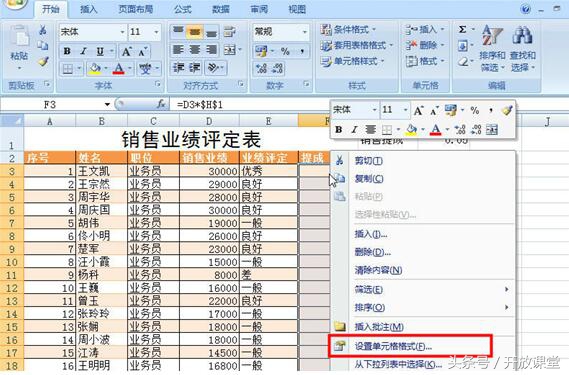Click the borders icon in the ribbon font group
Image resolution: width=569 pixels, height=375 pixels.
click(x=68, y=69)
